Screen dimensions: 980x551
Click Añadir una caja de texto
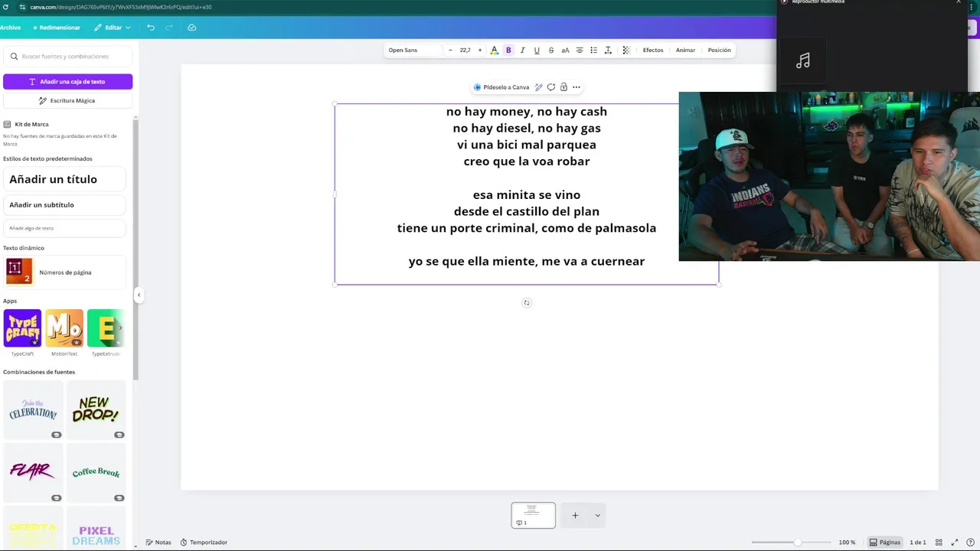click(x=67, y=81)
